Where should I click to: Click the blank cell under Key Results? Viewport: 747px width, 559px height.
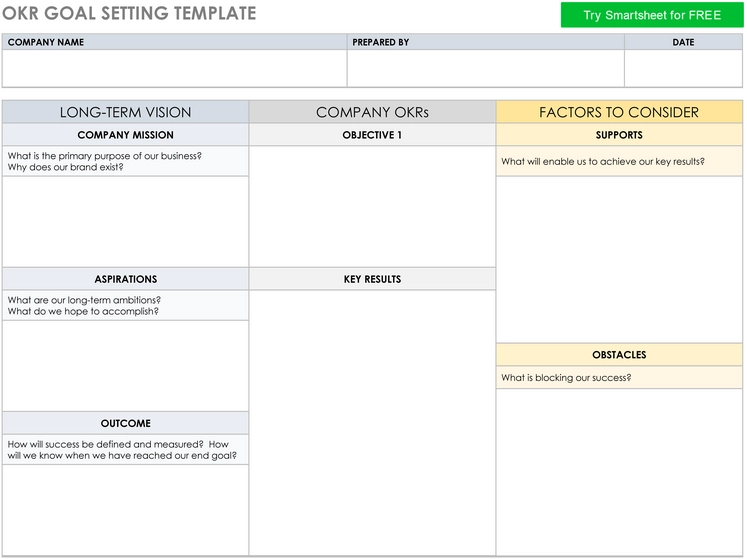coord(372,423)
